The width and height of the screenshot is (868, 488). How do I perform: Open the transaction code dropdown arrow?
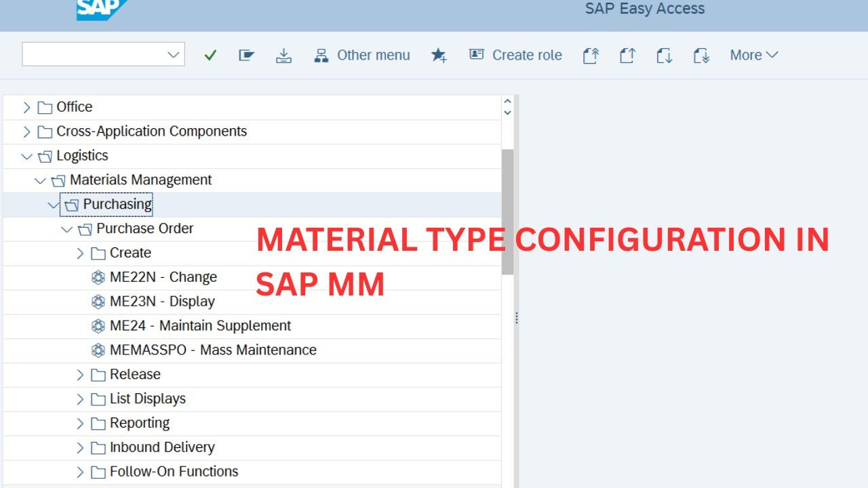tap(174, 55)
